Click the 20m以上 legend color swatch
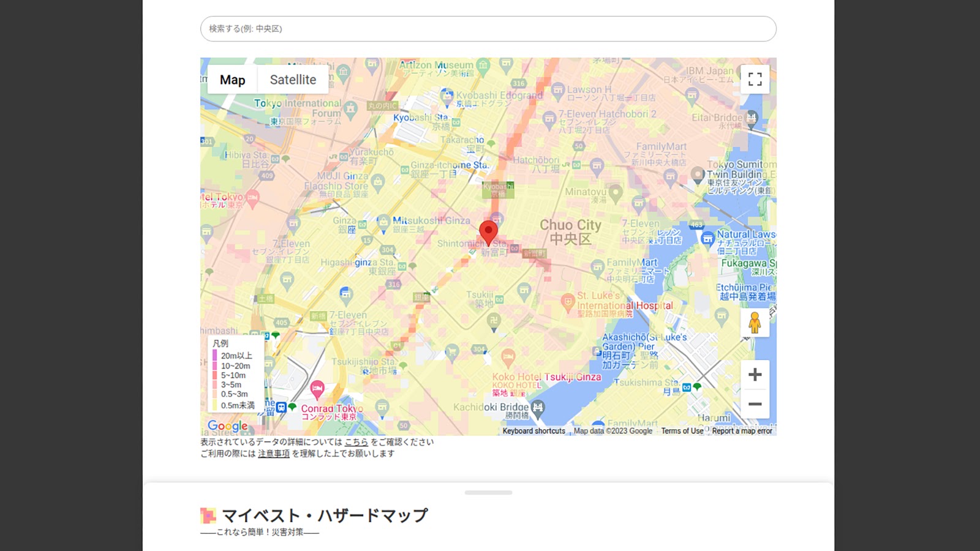The height and width of the screenshot is (551, 980). pyautogui.click(x=214, y=355)
